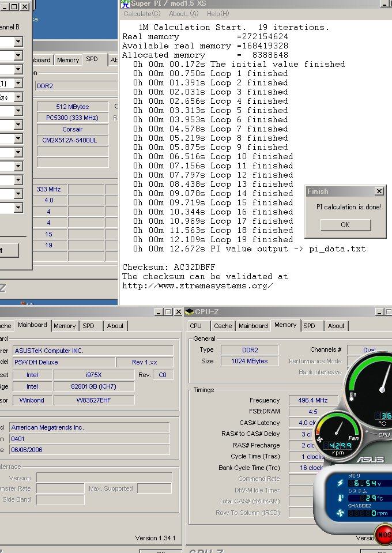This screenshot has height=553, width=392.
Task: Click OK in the 'PI calculation is done!' dialog
Action: coord(345,225)
